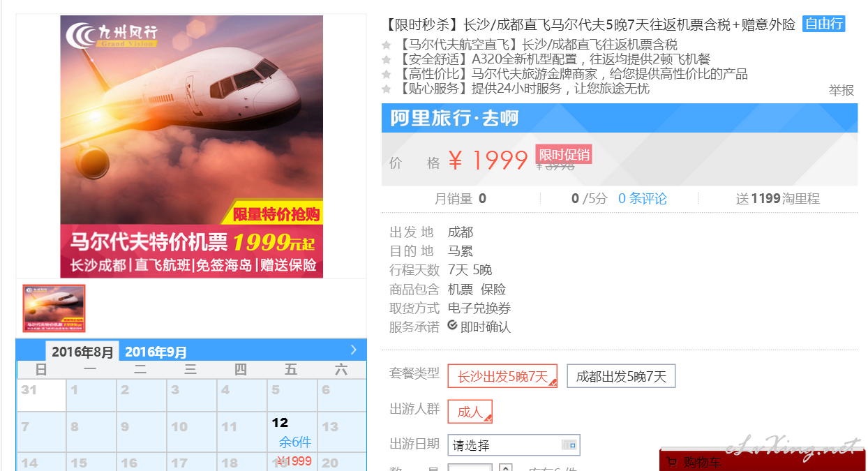Click the quantity stepper arrow

click(506, 468)
